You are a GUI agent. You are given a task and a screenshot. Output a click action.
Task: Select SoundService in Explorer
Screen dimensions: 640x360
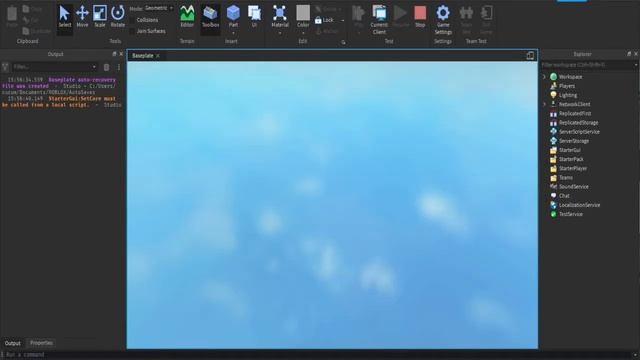click(573, 187)
